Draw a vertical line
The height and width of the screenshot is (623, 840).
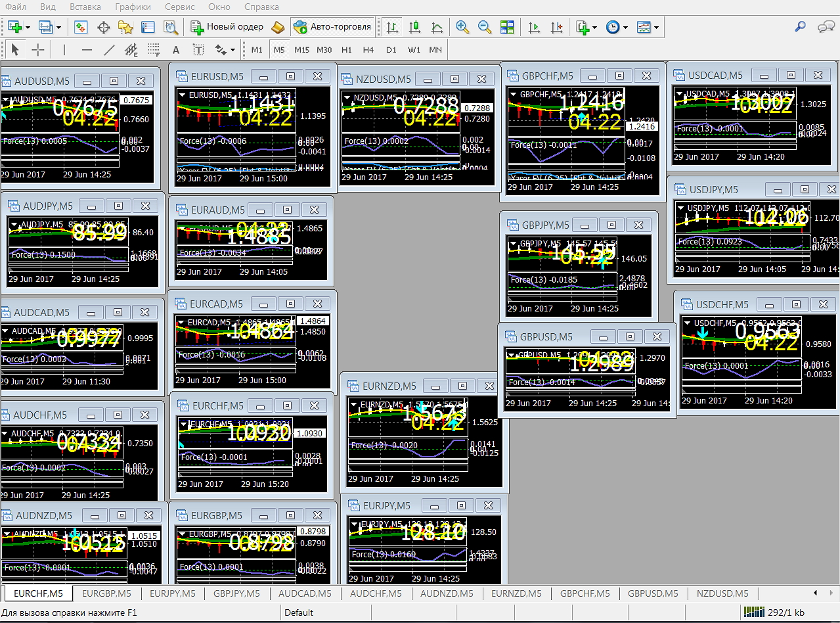[64, 49]
